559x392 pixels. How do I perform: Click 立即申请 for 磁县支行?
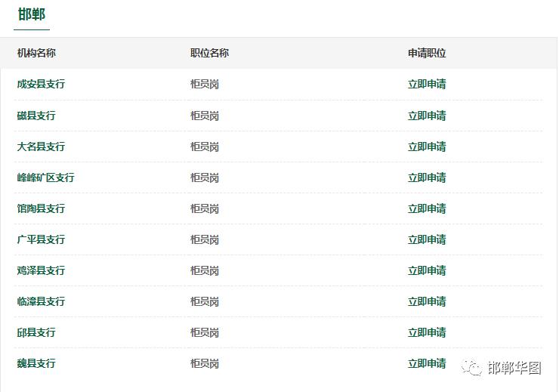pos(427,116)
